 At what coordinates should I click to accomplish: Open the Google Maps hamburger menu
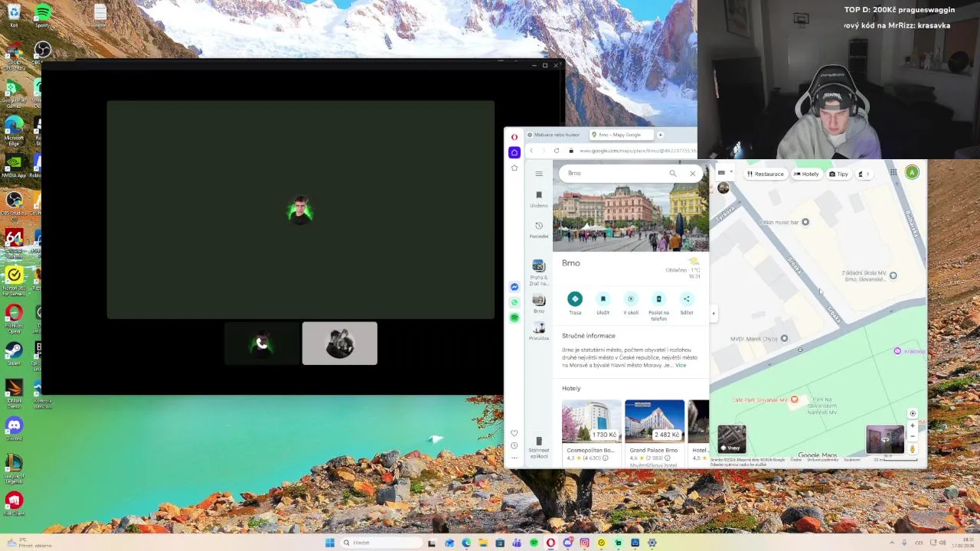click(x=539, y=173)
